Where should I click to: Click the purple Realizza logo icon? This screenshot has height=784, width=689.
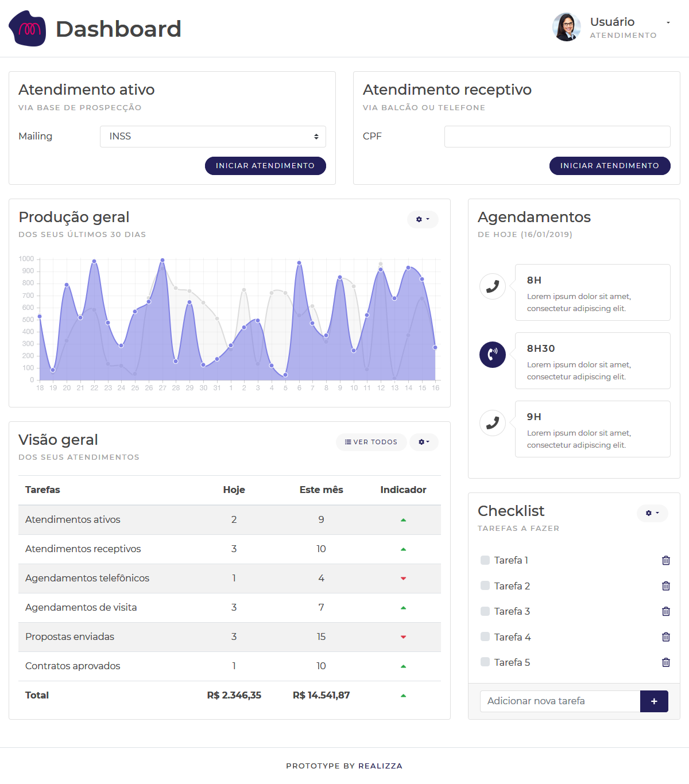[x=28, y=29]
